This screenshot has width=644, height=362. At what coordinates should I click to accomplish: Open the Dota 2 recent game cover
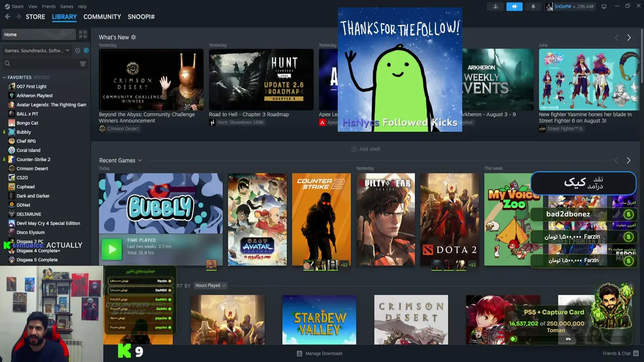[450, 220]
